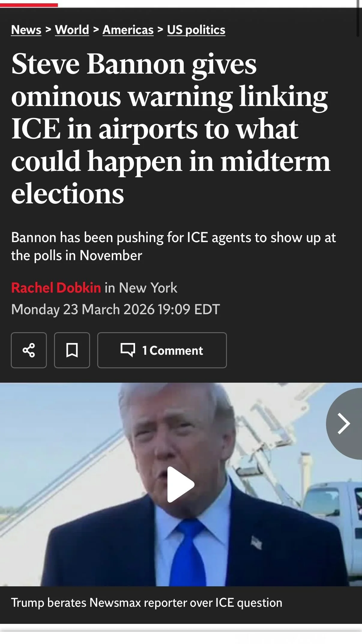
Task: Go to the next slide with the chevron arrow
Action: click(345, 424)
